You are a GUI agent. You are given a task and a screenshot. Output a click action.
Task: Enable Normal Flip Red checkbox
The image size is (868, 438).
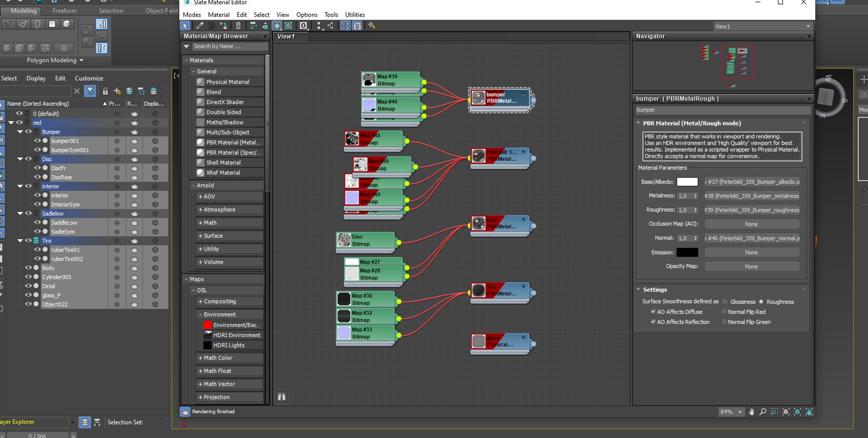pos(724,312)
